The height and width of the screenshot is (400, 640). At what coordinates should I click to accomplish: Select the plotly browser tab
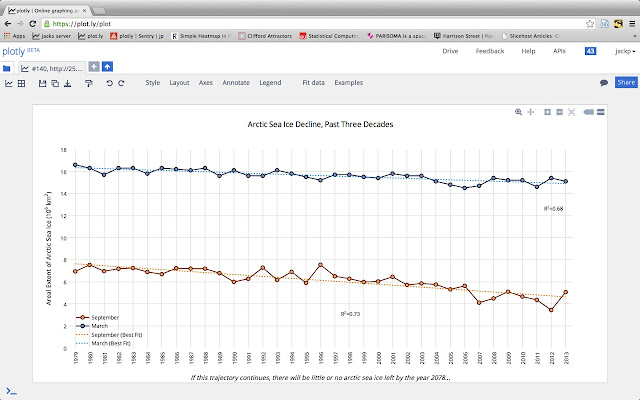coord(48,10)
